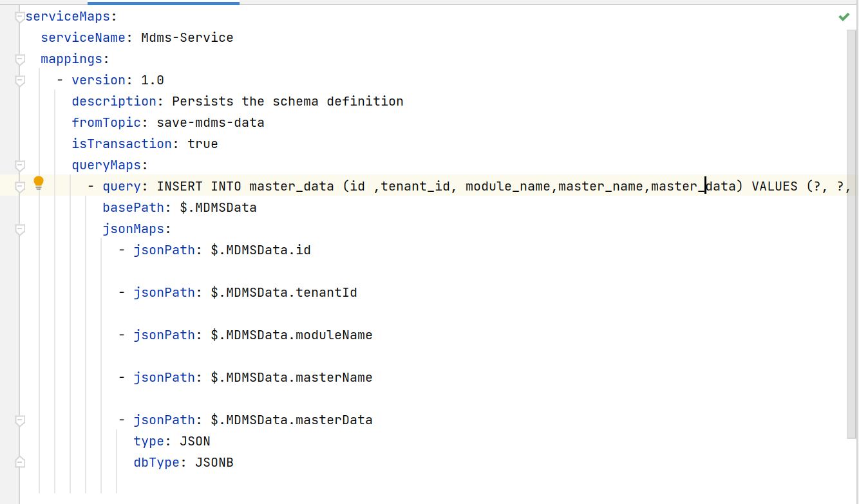The image size is (859, 504).
Task: Fold the masterData jsonPath entry
Action: coord(20,420)
